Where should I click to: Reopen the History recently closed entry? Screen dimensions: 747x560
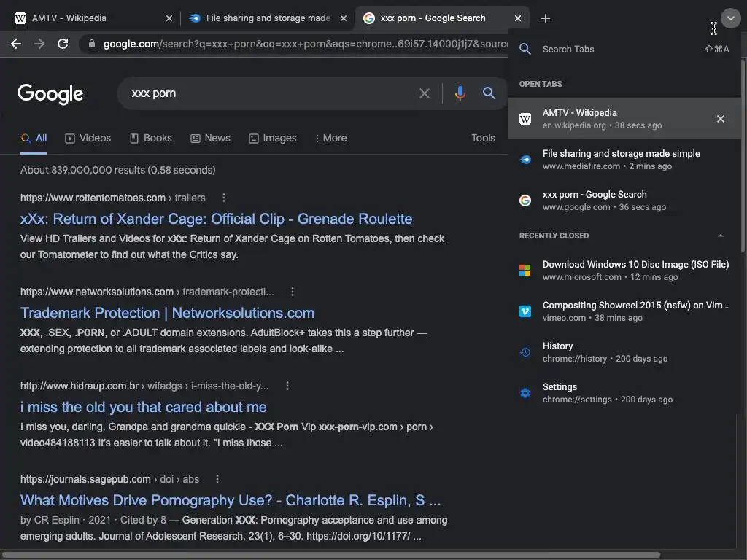624,352
